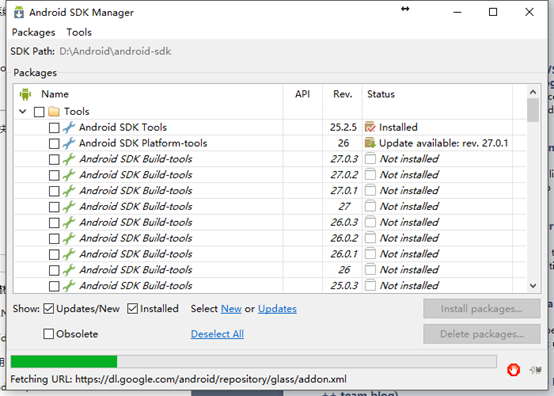
Task: Select the Android SDK Tools row name
Action: pyautogui.click(x=123, y=128)
